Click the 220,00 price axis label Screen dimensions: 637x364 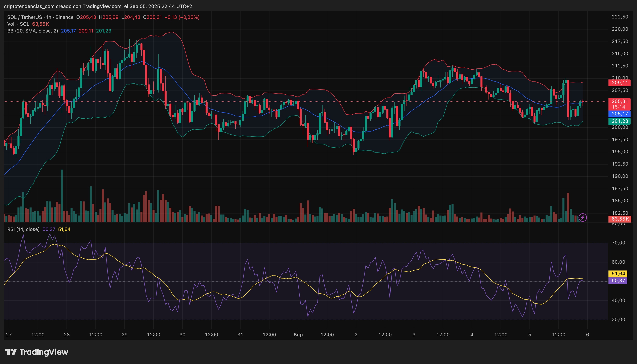[x=620, y=29]
